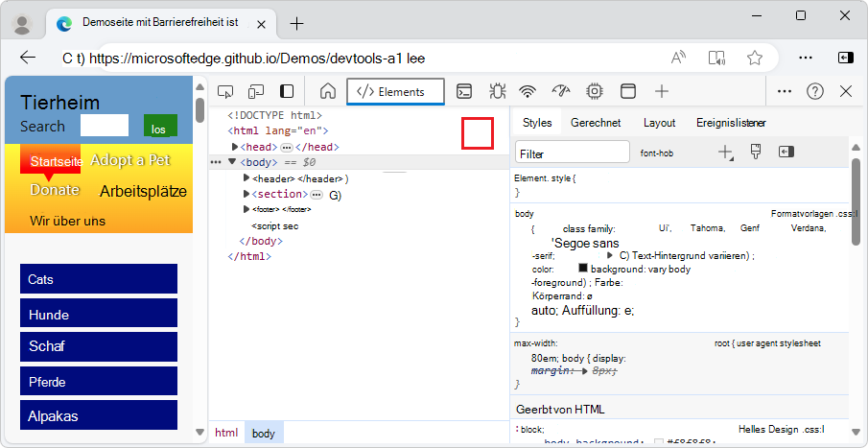Viewport: 868px width, 448px height.
Task: Click the Inspect element picker icon
Action: [x=225, y=91]
